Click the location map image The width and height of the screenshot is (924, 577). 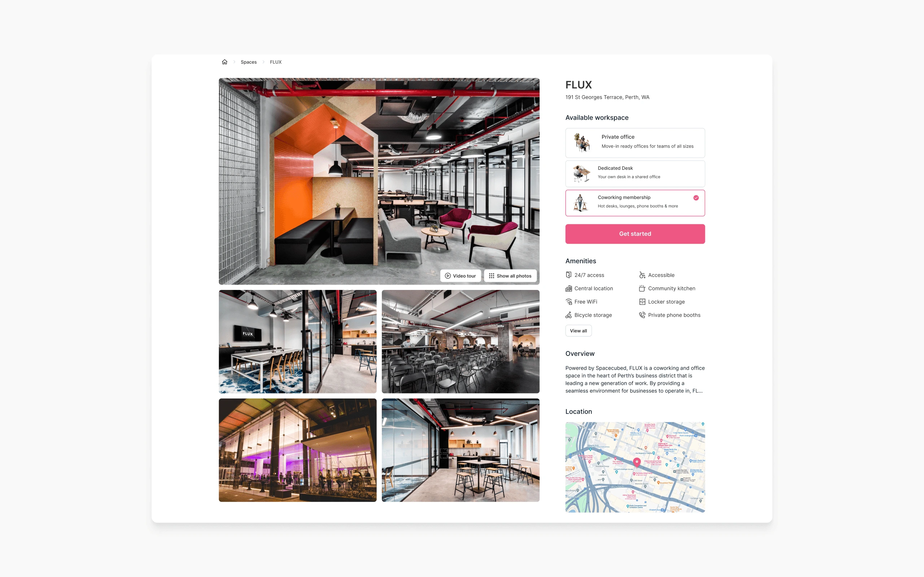pos(635,467)
